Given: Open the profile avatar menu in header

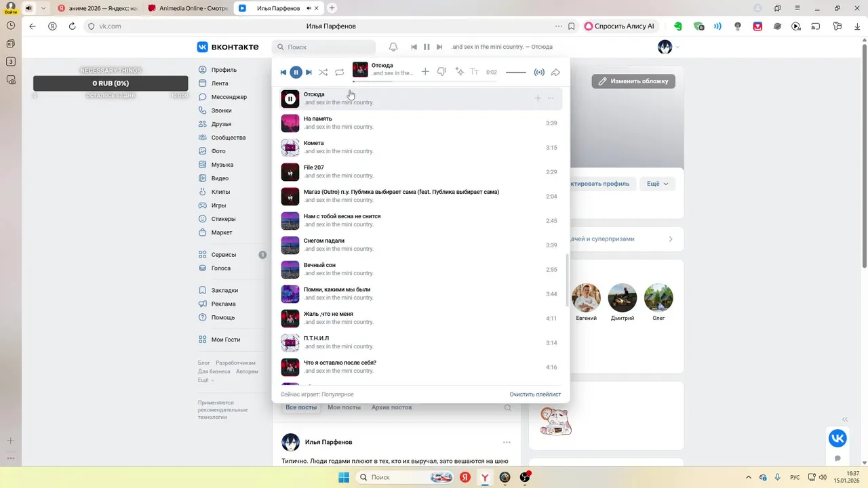Looking at the screenshot, I should tap(669, 47).
